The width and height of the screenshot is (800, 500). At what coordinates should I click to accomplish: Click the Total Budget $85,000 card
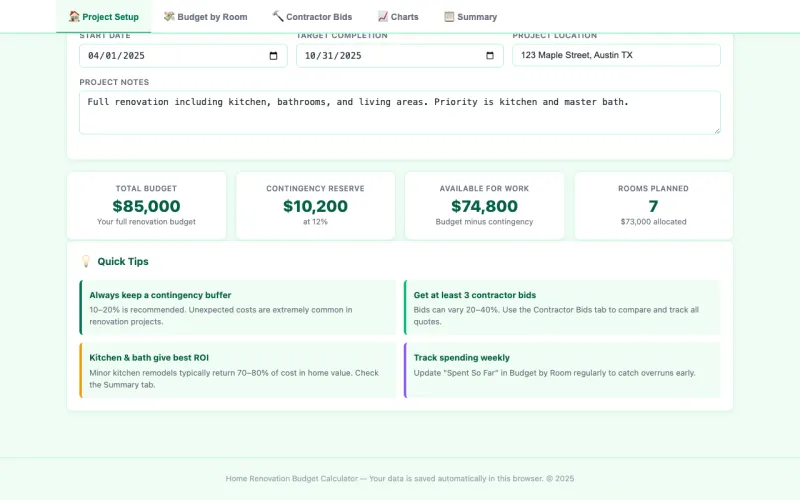coord(147,206)
